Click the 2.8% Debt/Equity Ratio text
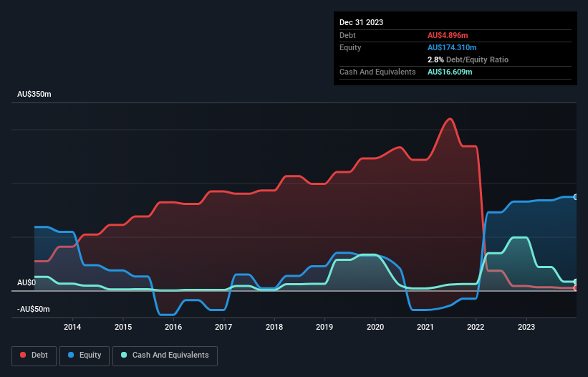The width and height of the screenshot is (588, 377). (468, 59)
